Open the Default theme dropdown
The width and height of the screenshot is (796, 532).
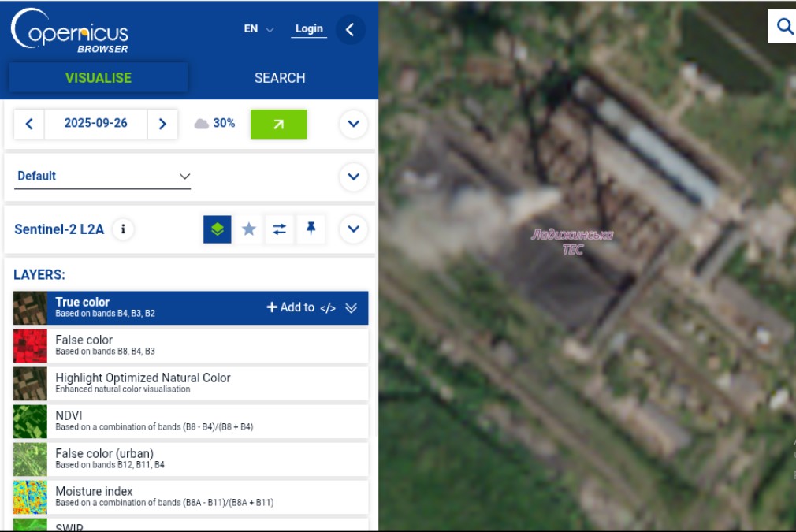[103, 177]
